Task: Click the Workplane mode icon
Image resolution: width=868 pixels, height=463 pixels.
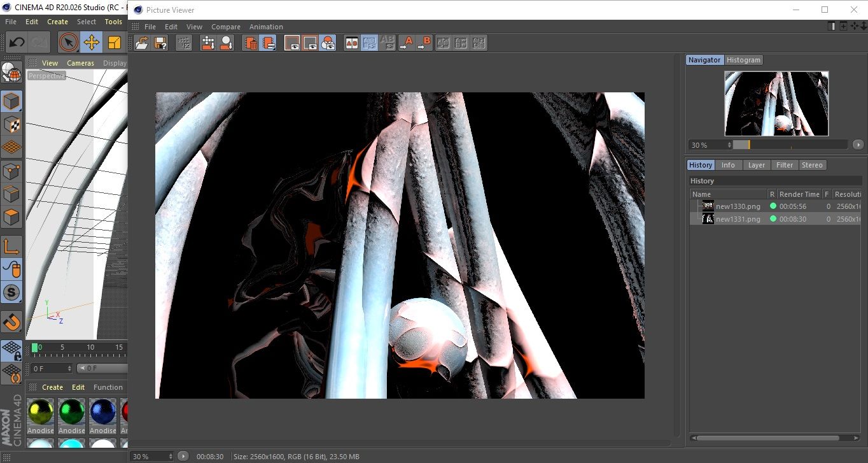Action: (11, 147)
